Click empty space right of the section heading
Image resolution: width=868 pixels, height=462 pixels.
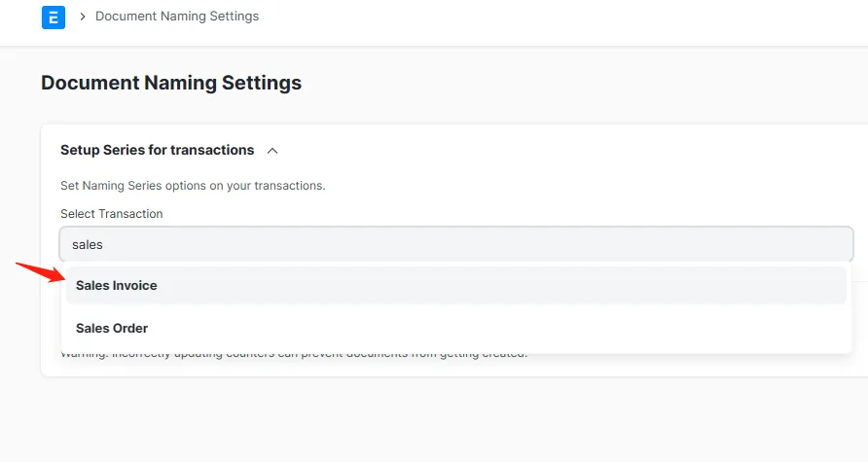pyautogui.click(x=564, y=151)
